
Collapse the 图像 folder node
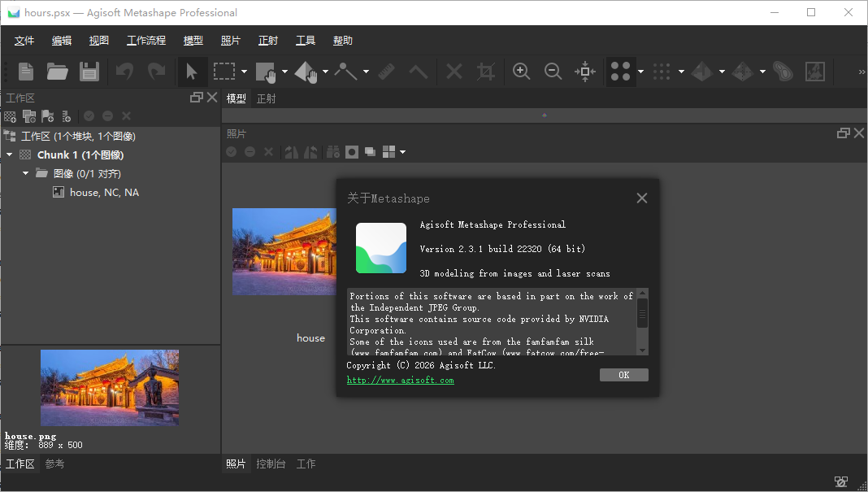(26, 173)
